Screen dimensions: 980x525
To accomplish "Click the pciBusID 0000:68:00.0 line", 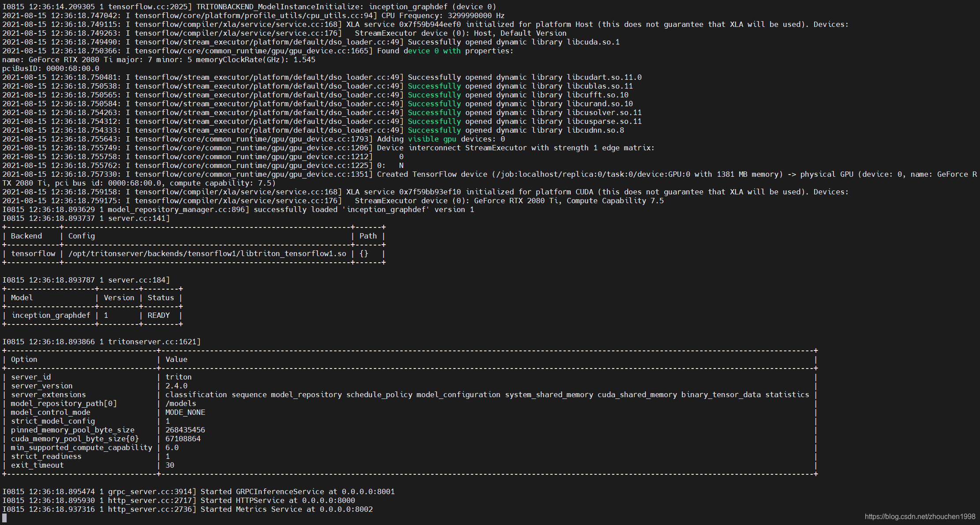I will [x=51, y=68].
